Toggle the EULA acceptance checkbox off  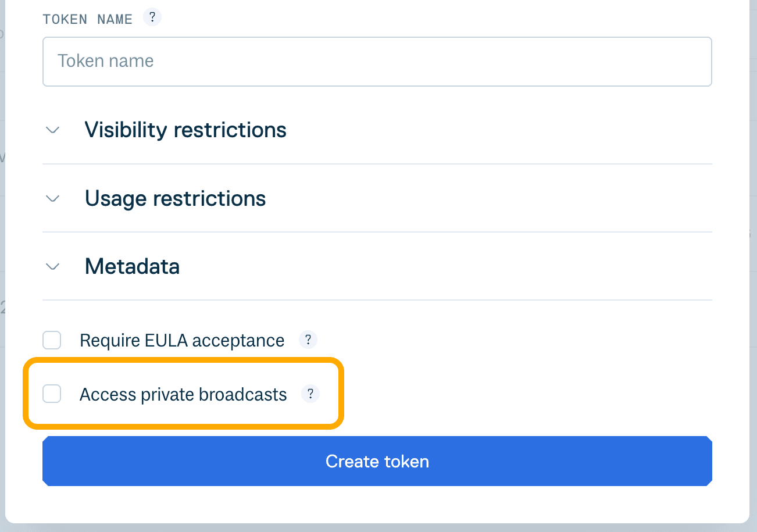(x=52, y=340)
